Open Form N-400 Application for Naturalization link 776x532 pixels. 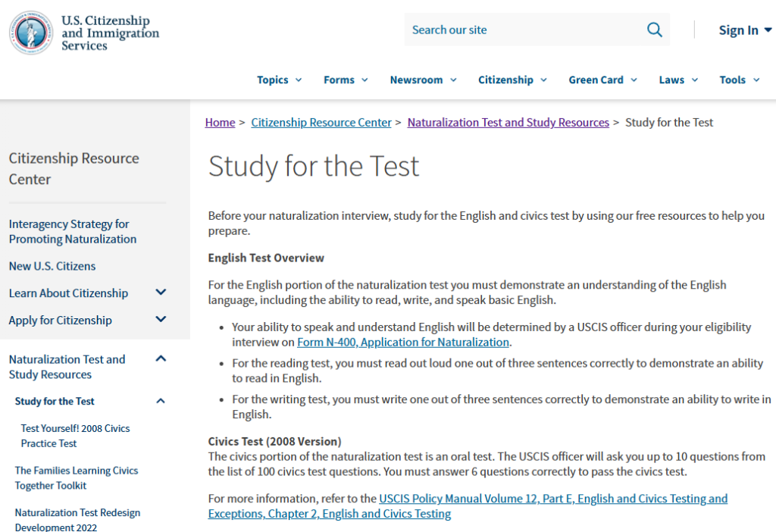pyautogui.click(x=403, y=343)
